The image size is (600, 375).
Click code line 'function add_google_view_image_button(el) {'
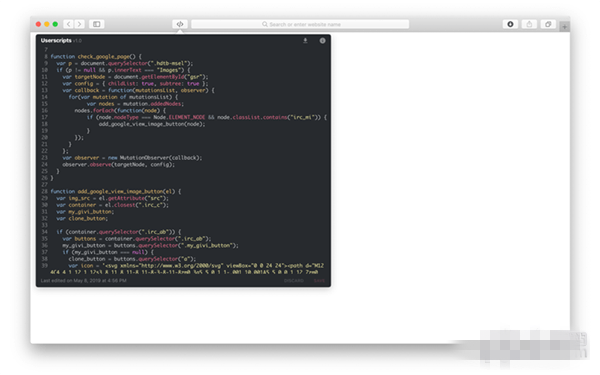tap(116, 191)
